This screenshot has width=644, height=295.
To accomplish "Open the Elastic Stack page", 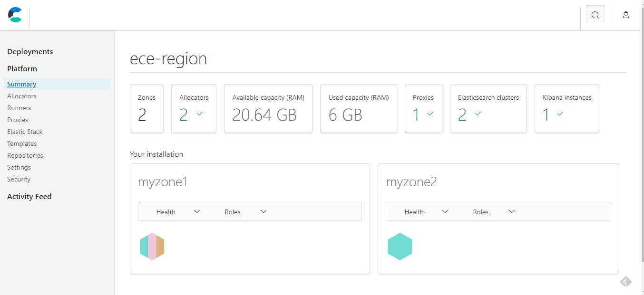I will (25, 132).
